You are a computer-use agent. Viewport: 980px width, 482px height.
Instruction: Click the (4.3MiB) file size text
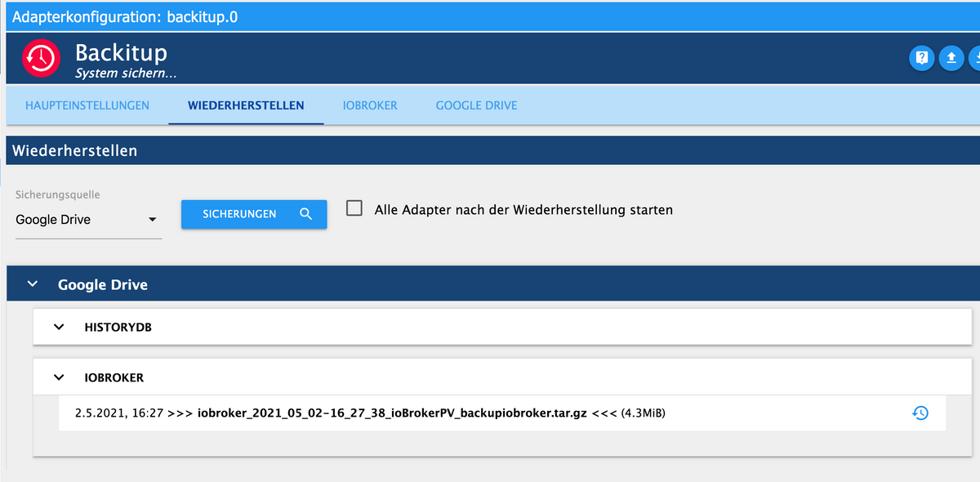click(x=644, y=413)
